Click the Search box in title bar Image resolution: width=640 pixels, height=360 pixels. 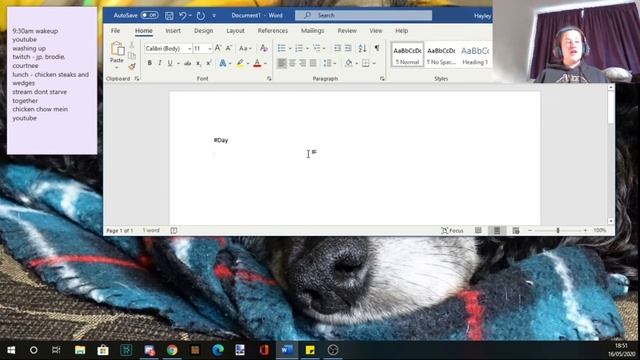click(x=363, y=15)
